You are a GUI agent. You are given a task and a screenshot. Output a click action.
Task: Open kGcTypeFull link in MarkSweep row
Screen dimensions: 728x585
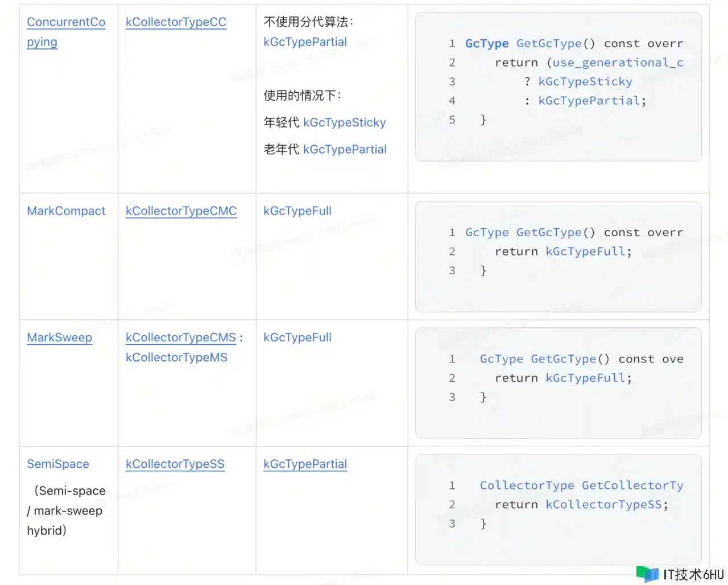297,337
